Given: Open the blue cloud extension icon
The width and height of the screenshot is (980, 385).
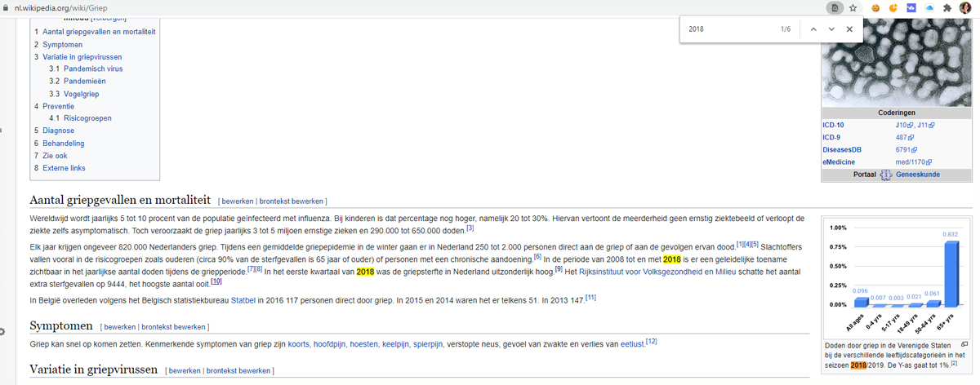Looking at the screenshot, I should point(929,7).
